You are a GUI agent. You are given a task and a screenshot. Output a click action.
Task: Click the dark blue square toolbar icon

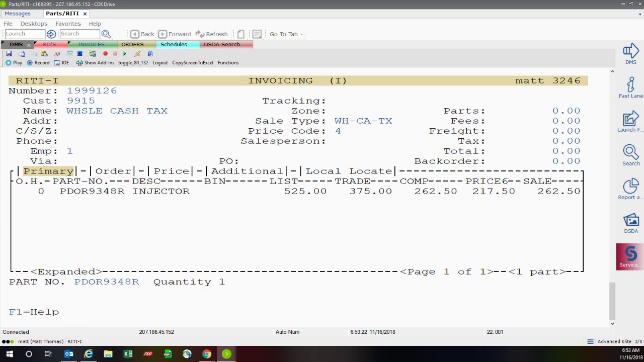[x=79, y=54]
